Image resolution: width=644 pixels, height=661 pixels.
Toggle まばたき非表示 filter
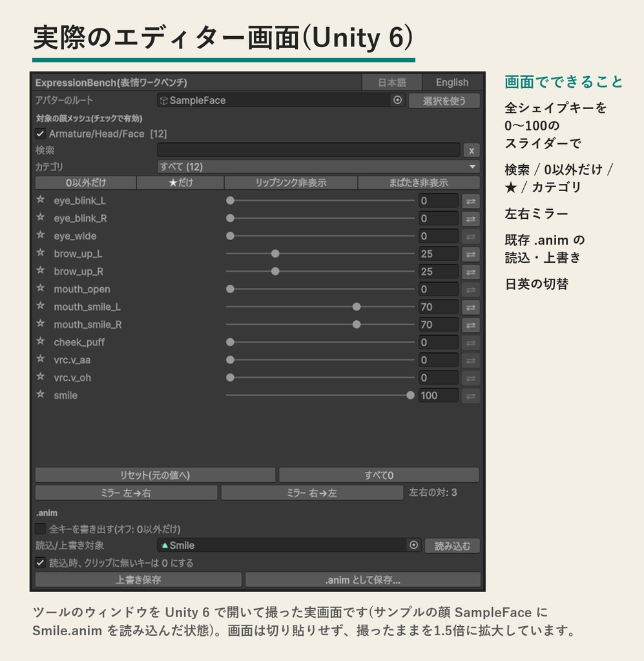pos(419,183)
